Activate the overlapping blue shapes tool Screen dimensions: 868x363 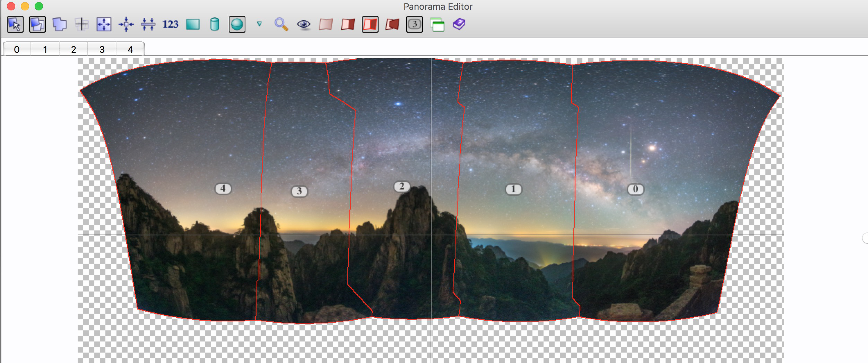click(60, 24)
